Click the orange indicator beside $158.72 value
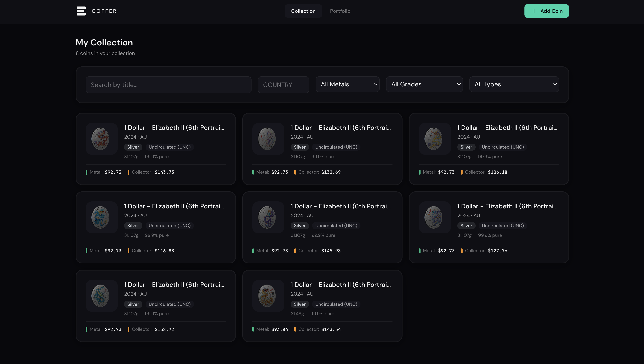Image resolution: width=644 pixels, height=364 pixels. [x=128, y=329]
